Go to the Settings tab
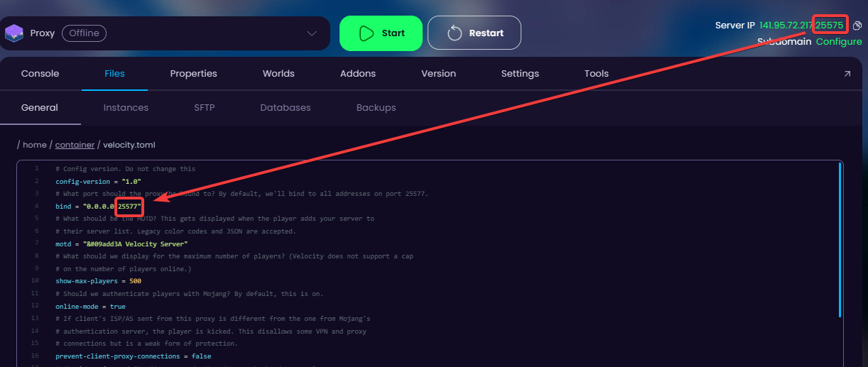Screen dimensions: 868x367 tap(520, 74)
